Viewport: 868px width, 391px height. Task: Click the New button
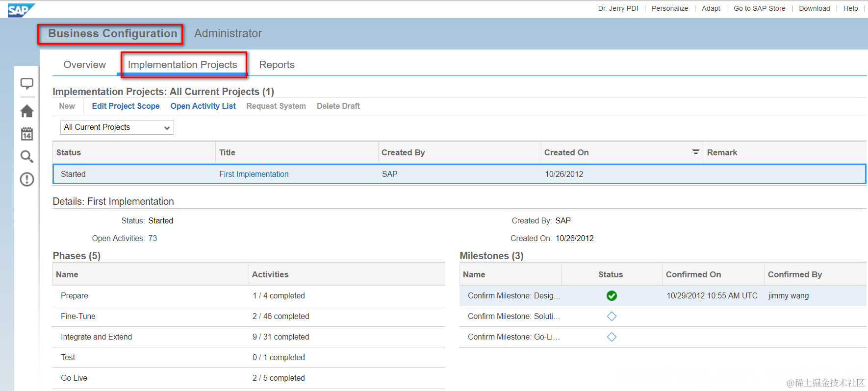click(67, 106)
